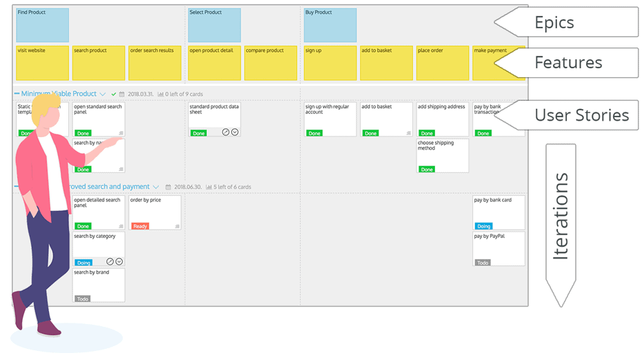Open circle arrow menu on 'search by category' card

(119, 261)
